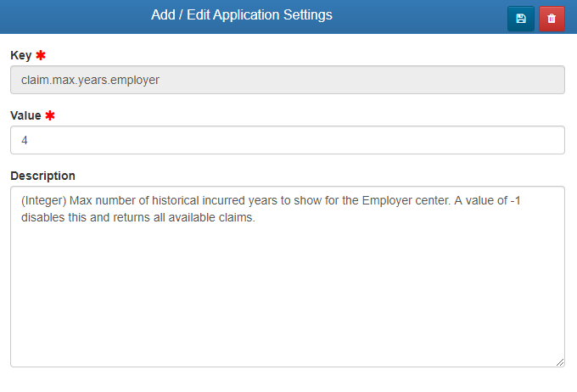The height and width of the screenshot is (392, 577).
Task: Click the "Value" field label
Action: [x=25, y=115]
